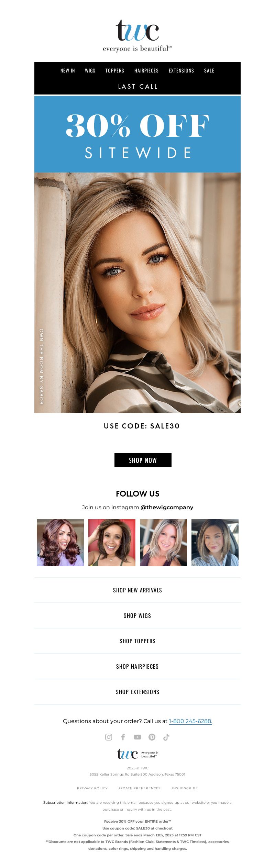Image resolution: width=275 pixels, height=868 pixels.
Task: Open the Pinterest social icon
Action: coord(152,737)
